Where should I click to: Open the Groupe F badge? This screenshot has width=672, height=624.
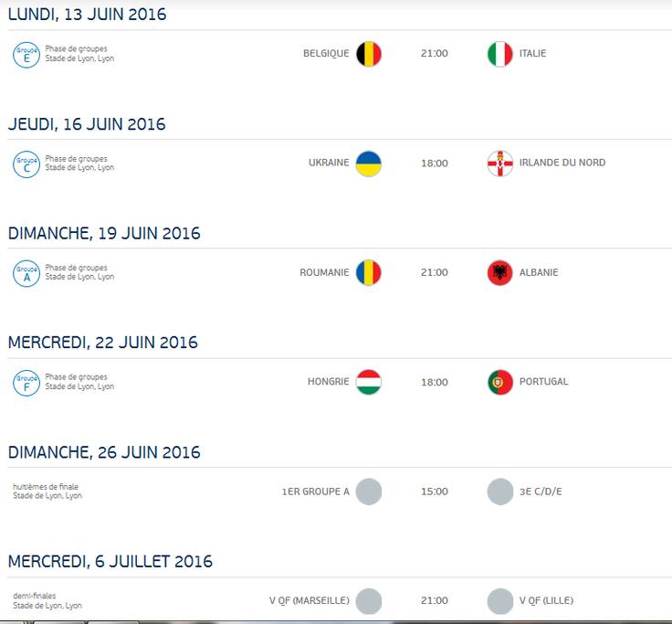26,383
